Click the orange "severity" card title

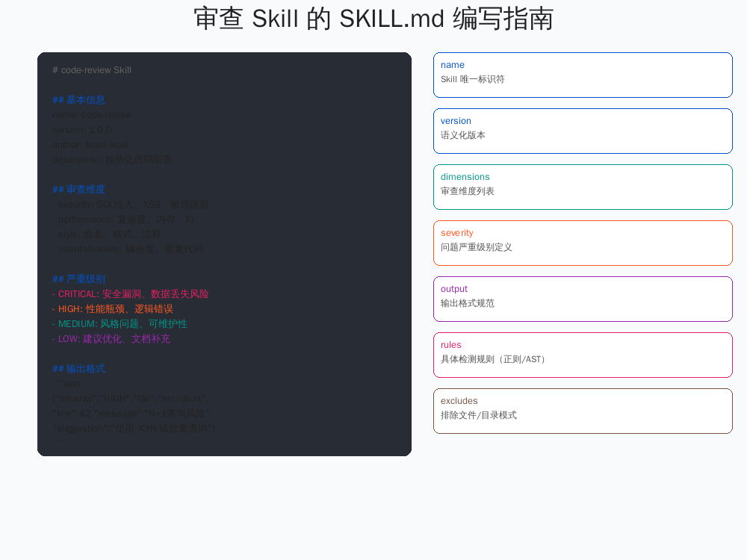(457, 233)
